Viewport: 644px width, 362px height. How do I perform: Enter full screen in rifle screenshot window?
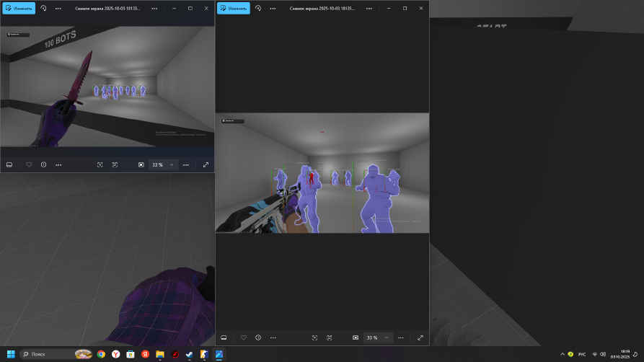[x=420, y=337]
